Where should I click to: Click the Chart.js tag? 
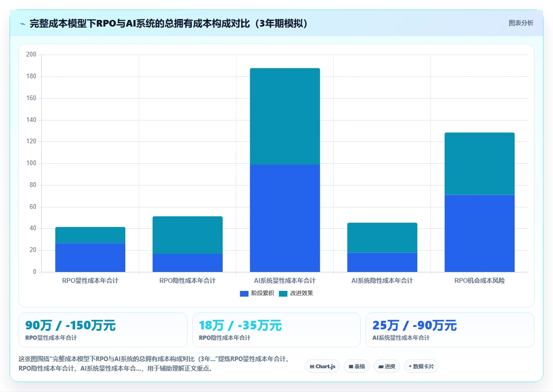322,366
